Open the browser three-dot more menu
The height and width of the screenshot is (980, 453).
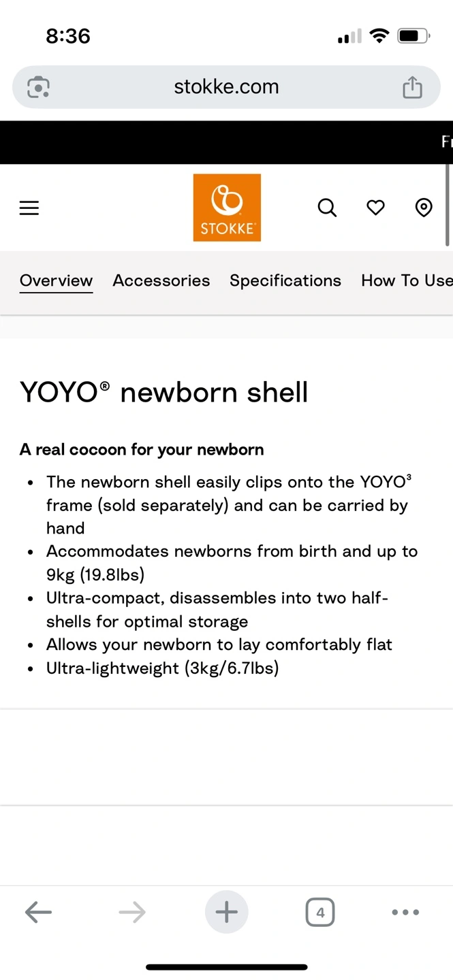405,913
